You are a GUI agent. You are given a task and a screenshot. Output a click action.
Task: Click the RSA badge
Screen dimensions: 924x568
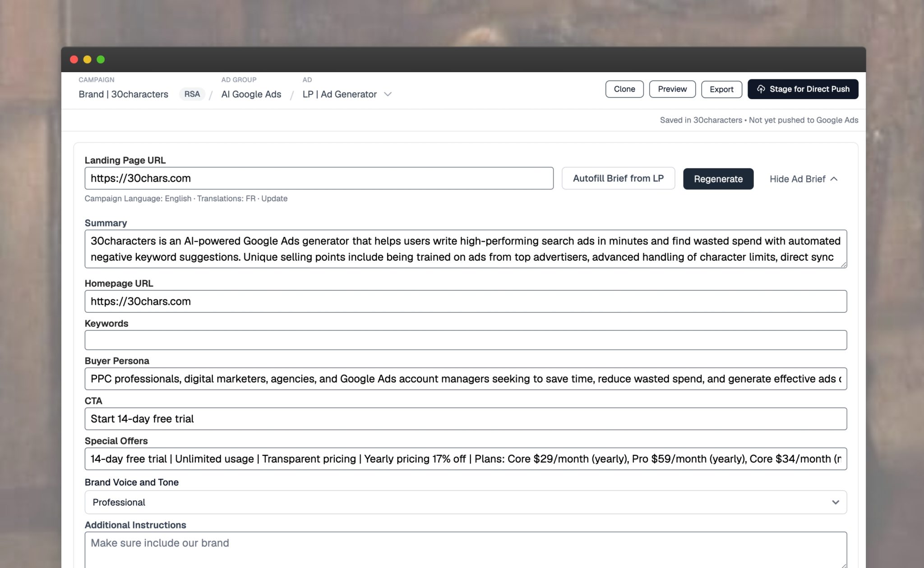click(x=192, y=94)
